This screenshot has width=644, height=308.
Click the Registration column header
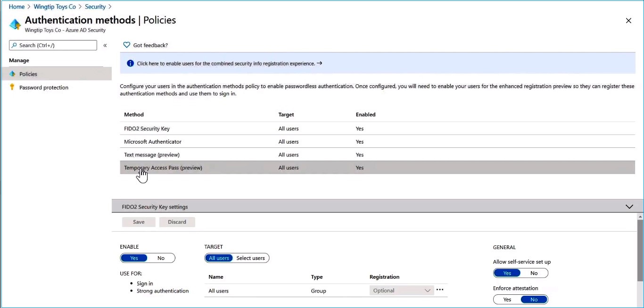point(385,277)
